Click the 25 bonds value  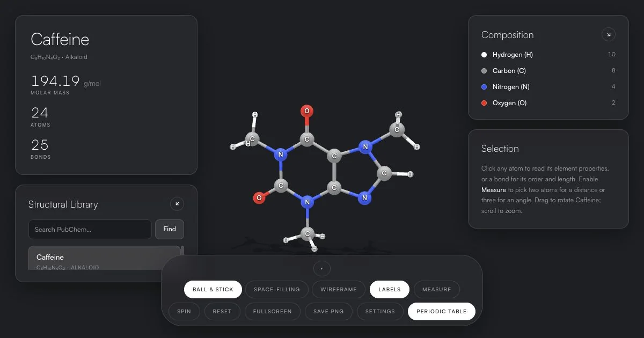pos(40,145)
